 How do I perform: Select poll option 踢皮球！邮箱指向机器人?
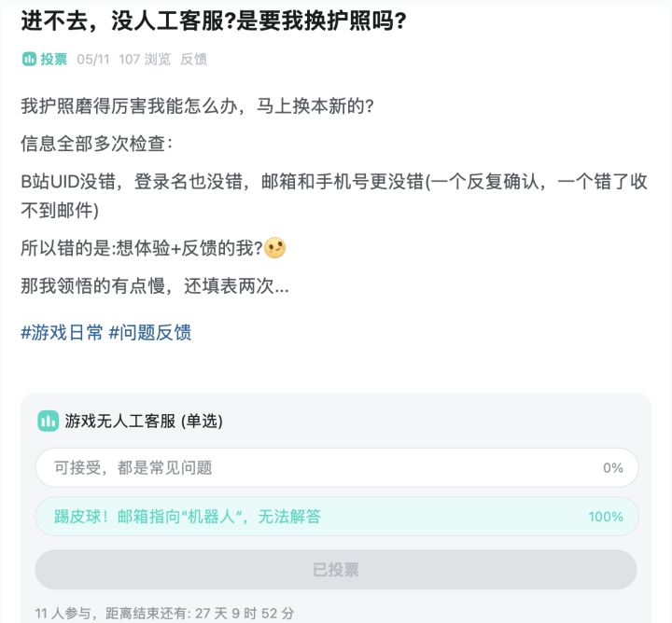click(x=336, y=517)
